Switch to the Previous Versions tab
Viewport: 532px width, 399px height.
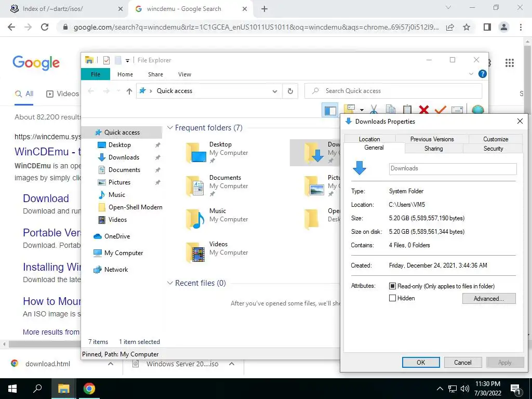coord(432,139)
